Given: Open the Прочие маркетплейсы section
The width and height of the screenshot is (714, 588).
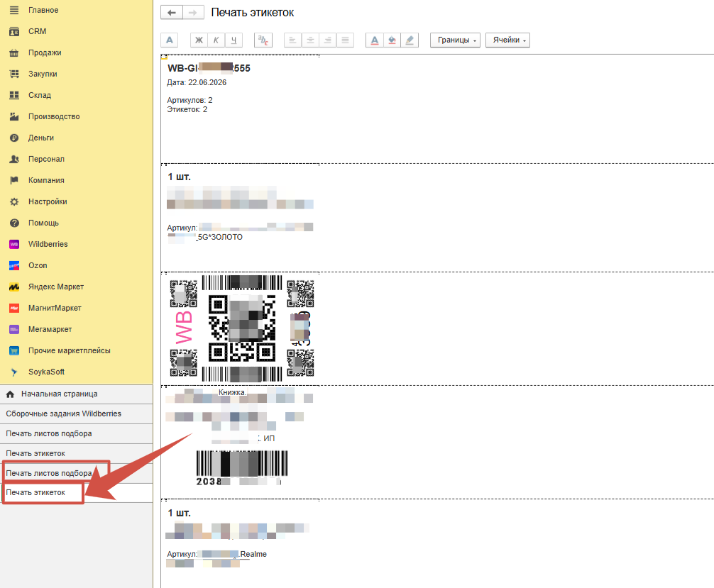Looking at the screenshot, I should pos(77,350).
